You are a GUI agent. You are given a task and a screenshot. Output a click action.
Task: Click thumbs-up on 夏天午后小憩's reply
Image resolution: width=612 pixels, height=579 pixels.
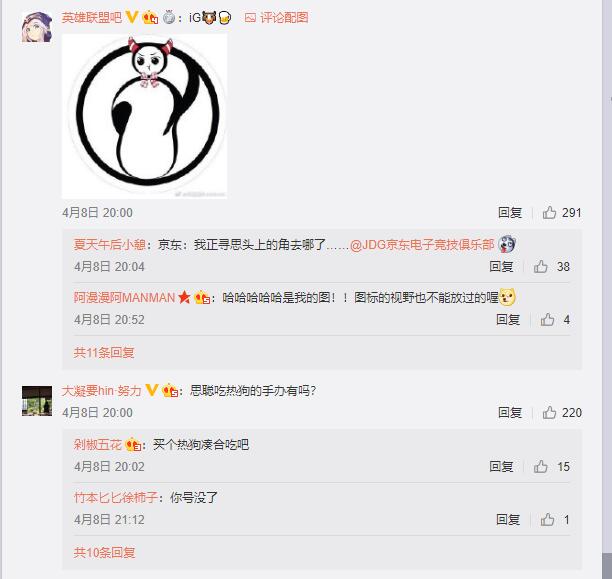click(541, 266)
